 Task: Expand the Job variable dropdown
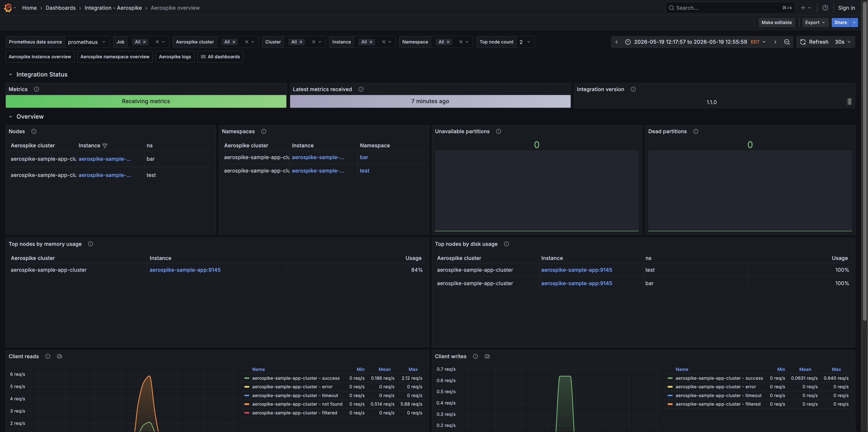[163, 42]
